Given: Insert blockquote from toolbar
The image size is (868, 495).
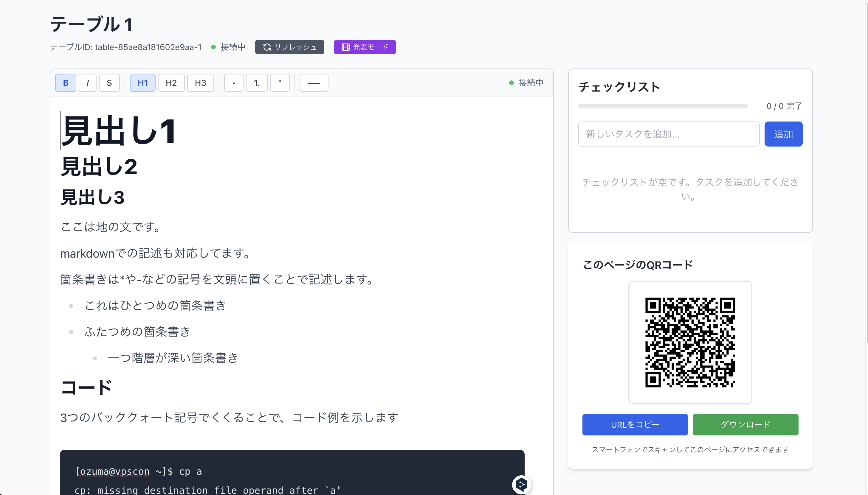Looking at the screenshot, I should click(x=280, y=83).
